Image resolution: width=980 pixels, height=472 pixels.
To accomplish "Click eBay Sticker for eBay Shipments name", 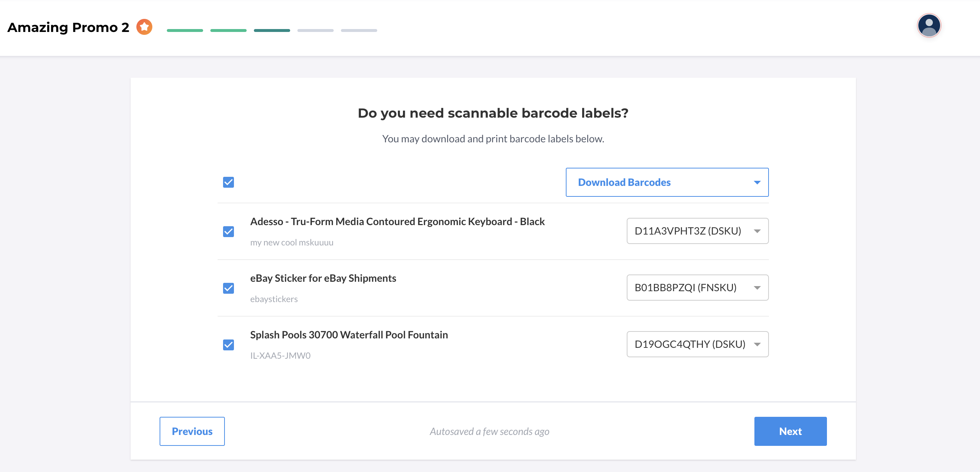I will [x=323, y=278].
